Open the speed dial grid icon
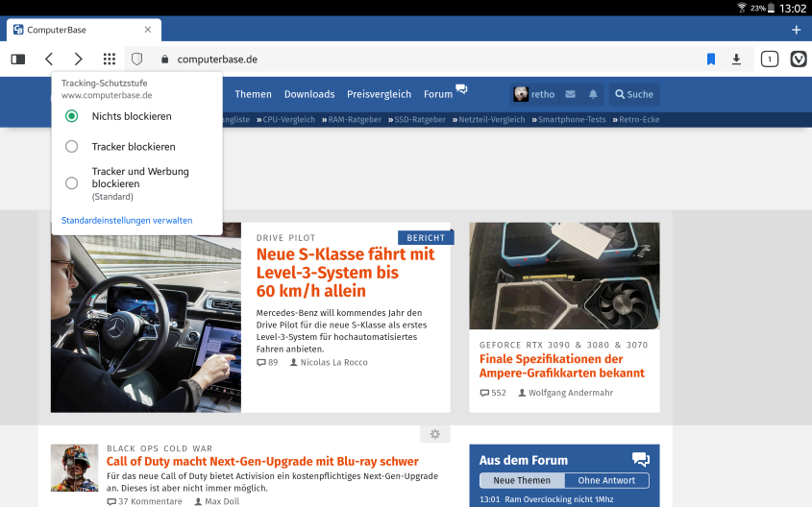This screenshot has height=507, width=812. pyautogui.click(x=110, y=59)
